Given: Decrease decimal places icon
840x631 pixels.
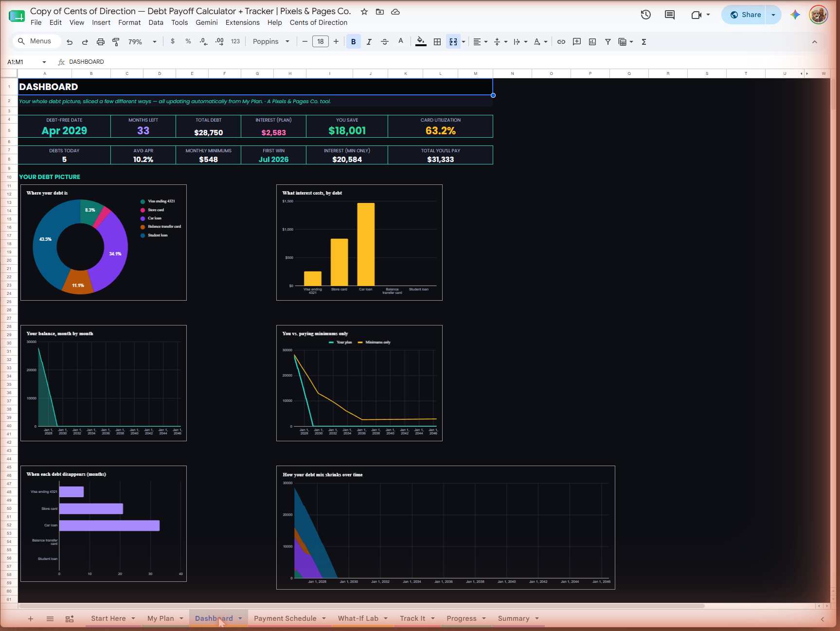Looking at the screenshot, I should [204, 41].
